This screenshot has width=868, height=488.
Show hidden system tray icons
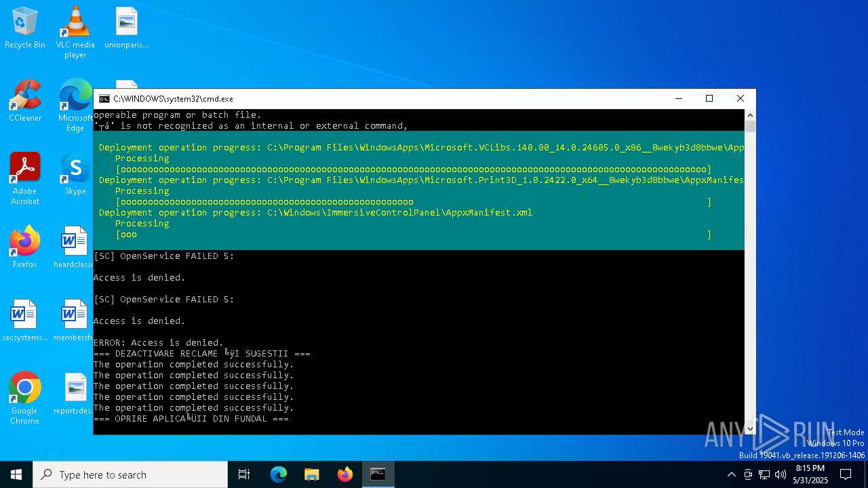click(731, 474)
